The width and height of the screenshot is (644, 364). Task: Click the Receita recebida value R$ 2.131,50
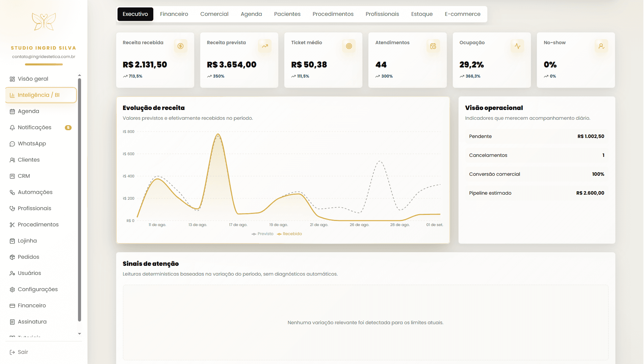[145, 65]
